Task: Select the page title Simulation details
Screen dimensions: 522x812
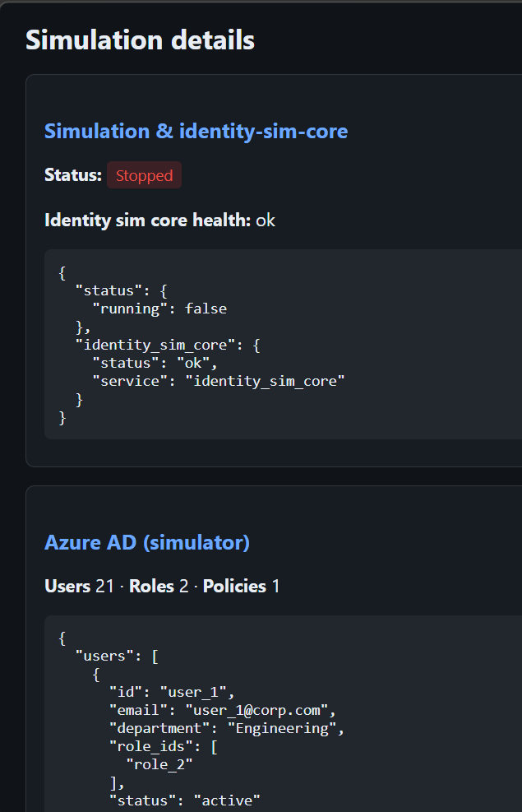Action: 140,39
